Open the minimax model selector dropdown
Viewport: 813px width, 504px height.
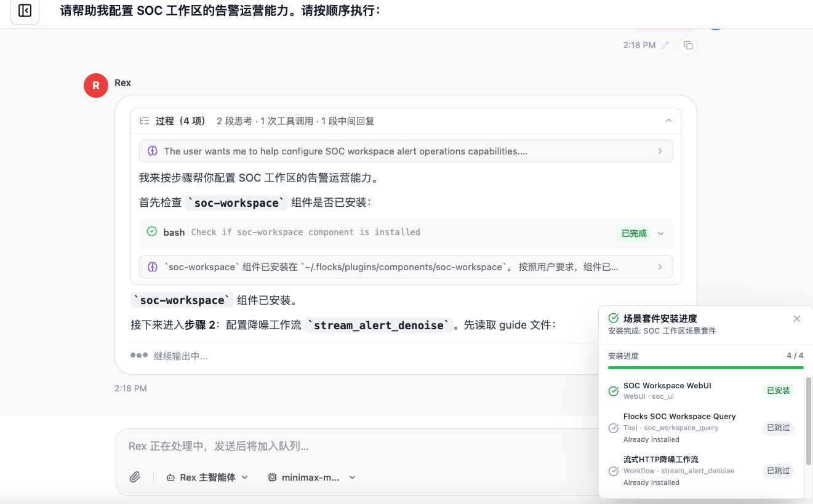(312, 477)
